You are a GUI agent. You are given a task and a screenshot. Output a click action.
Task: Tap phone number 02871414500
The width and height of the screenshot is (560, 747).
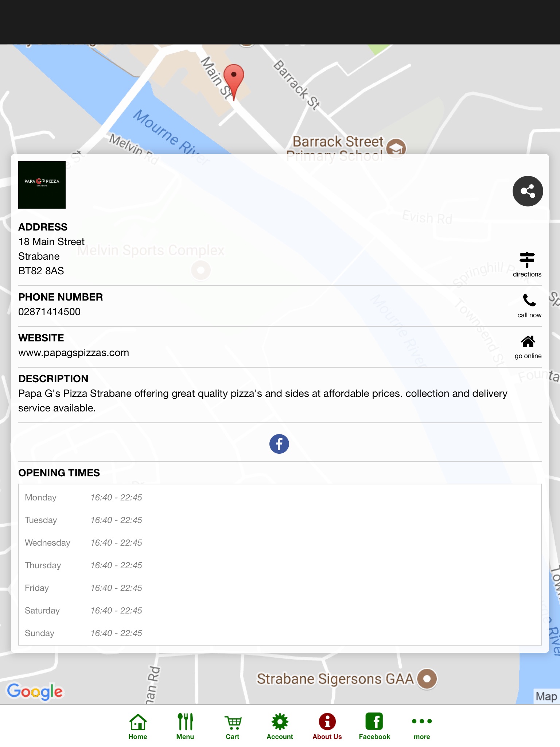50,312
